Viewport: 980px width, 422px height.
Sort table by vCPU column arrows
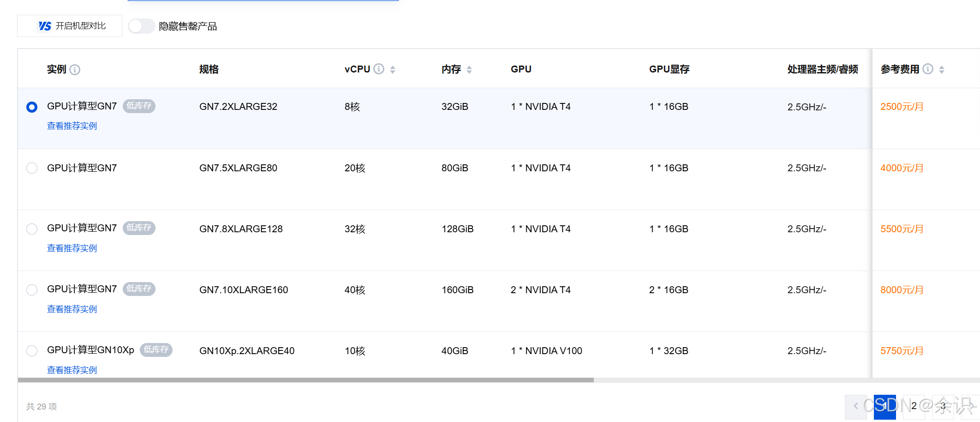click(x=393, y=69)
